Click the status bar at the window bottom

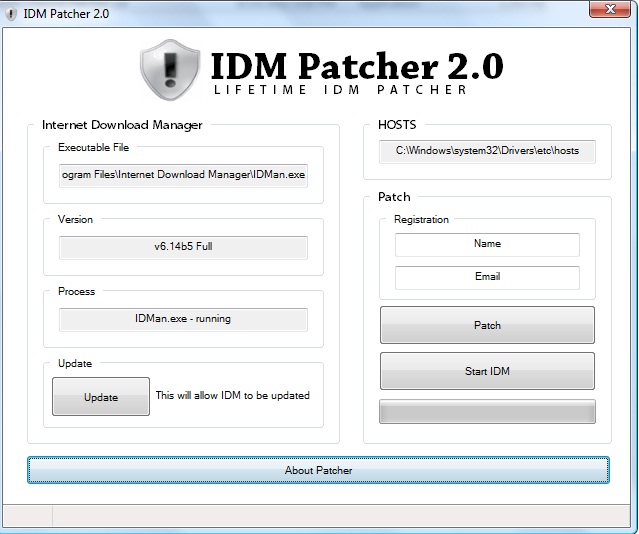pyautogui.click(x=316, y=516)
